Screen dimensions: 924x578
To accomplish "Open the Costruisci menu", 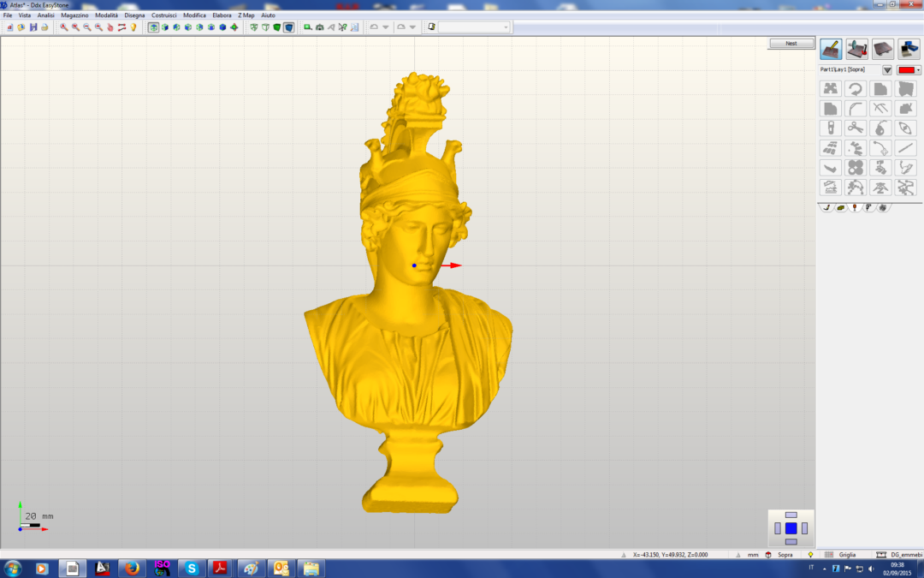I will (164, 15).
